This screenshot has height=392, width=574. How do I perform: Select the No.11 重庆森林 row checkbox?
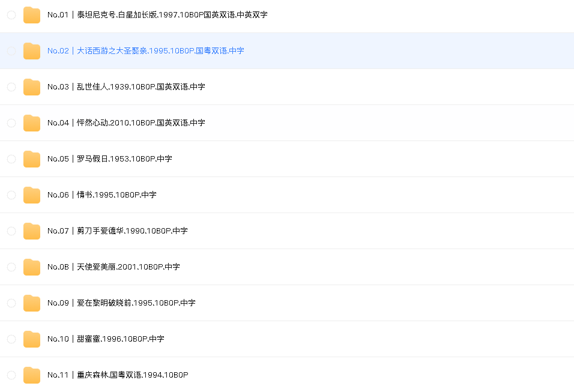pos(11,375)
